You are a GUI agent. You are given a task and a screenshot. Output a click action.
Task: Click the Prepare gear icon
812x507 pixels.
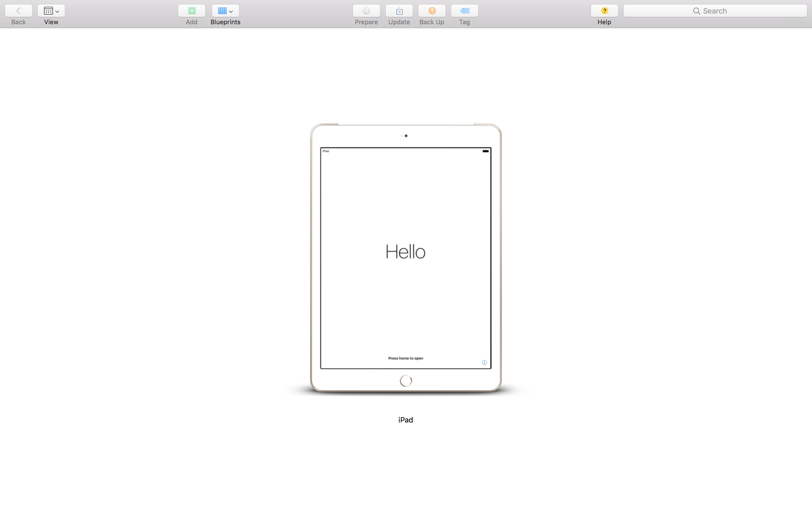[x=366, y=11]
